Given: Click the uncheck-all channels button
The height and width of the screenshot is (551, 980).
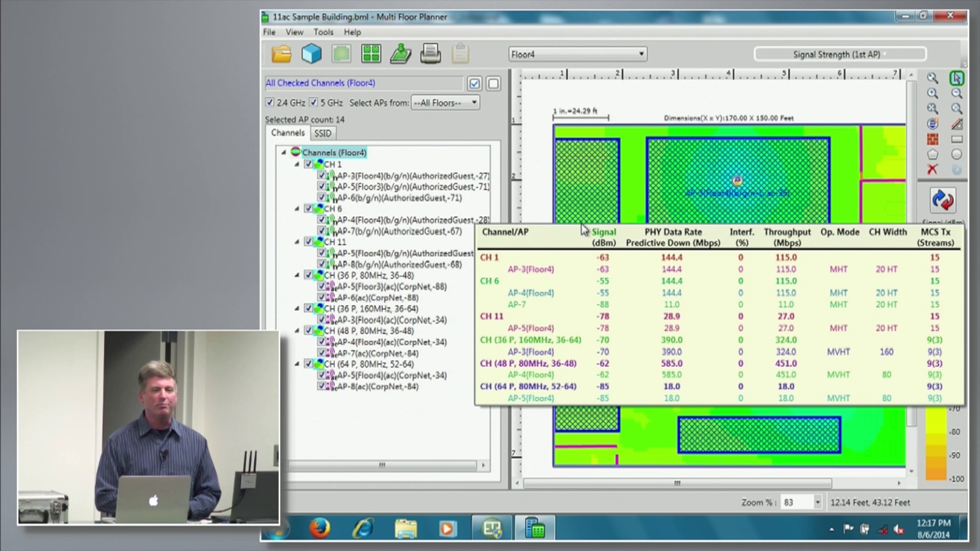Looking at the screenshot, I should [x=493, y=84].
